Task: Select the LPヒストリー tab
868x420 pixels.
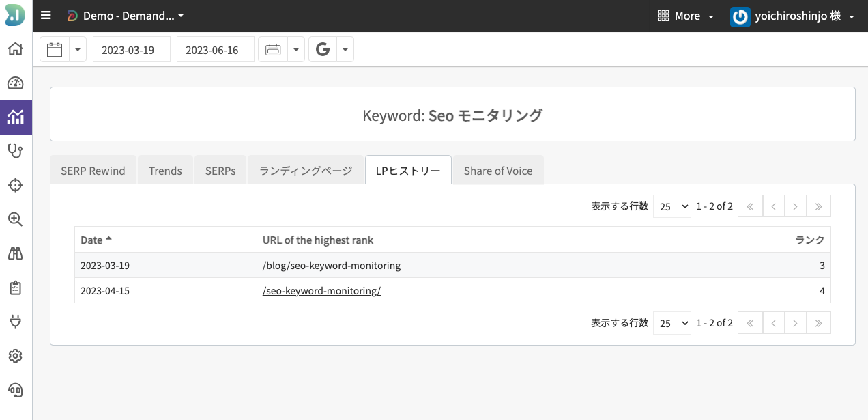Action: [x=408, y=171]
